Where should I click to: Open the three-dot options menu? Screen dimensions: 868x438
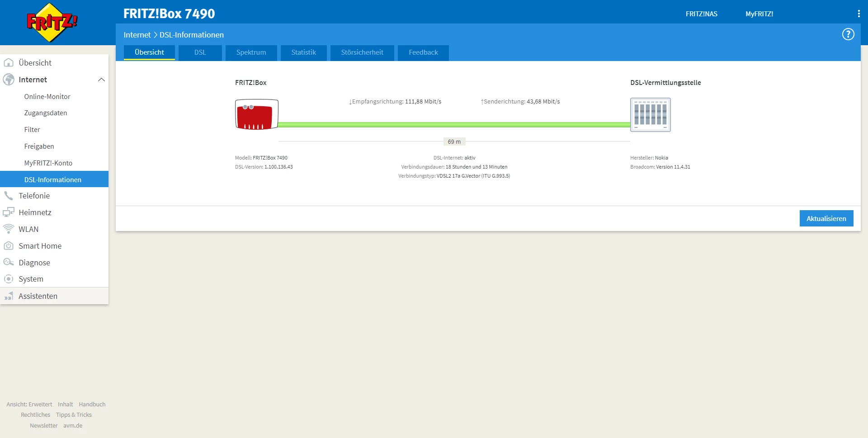tap(859, 14)
